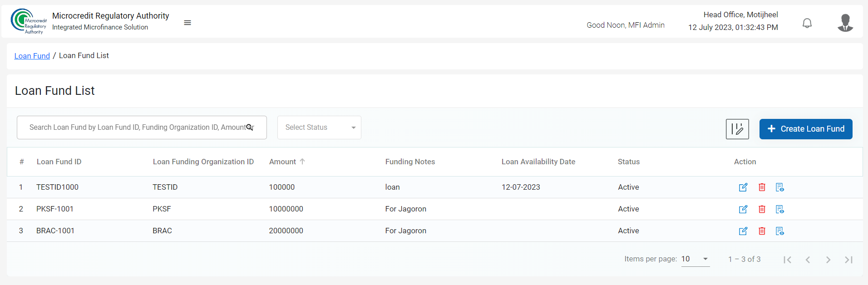Open the Select Status dropdown
868x285 pixels.
click(x=319, y=128)
